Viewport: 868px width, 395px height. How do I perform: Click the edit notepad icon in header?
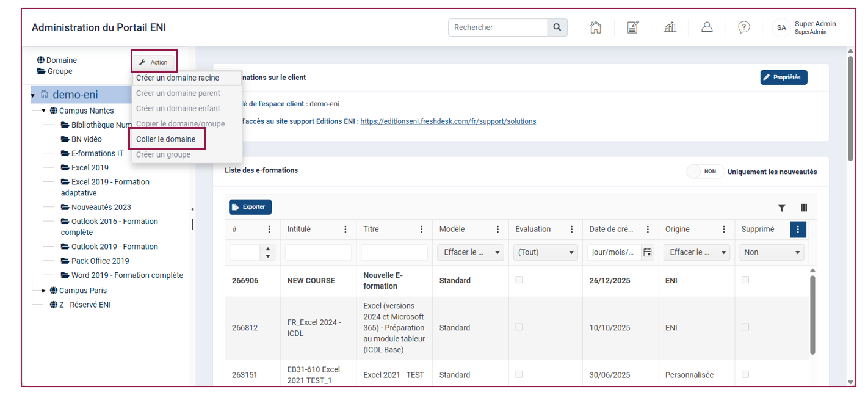pyautogui.click(x=633, y=27)
